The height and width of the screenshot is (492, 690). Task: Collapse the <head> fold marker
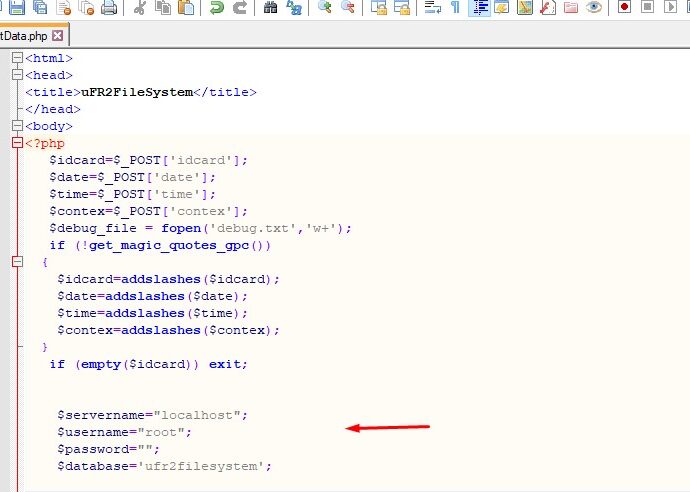(17, 75)
